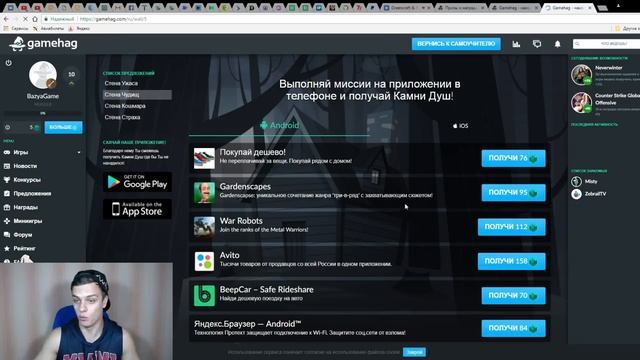Switch to the Android tab
Viewport: 640px width, 360px height.
click(280, 125)
